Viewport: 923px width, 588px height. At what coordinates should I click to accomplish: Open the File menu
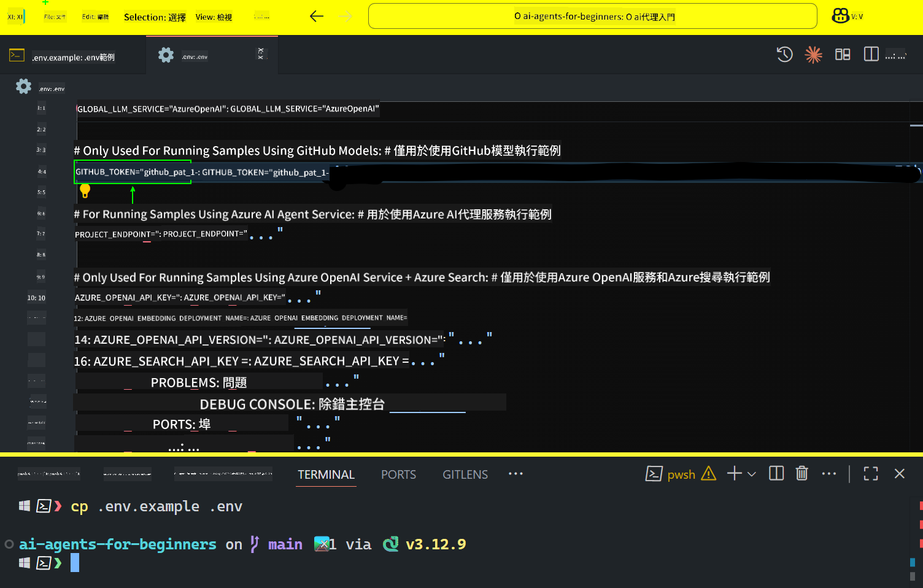click(55, 17)
